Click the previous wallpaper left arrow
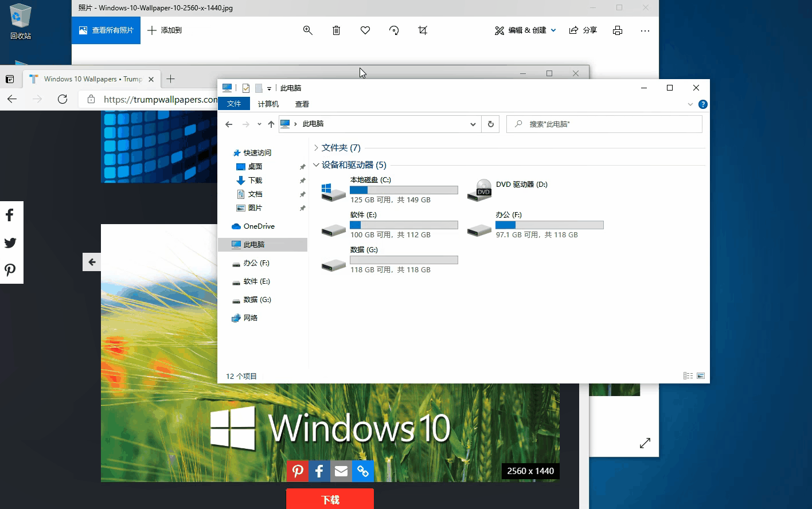Viewport: 812px width, 509px height. pyautogui.click(x=92, y=262)
